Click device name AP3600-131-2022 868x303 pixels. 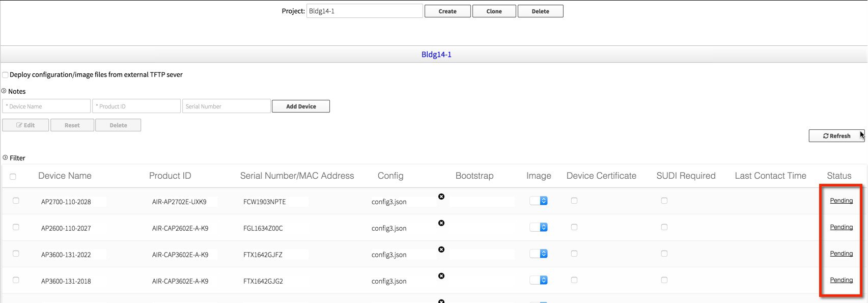click(66, 255)
